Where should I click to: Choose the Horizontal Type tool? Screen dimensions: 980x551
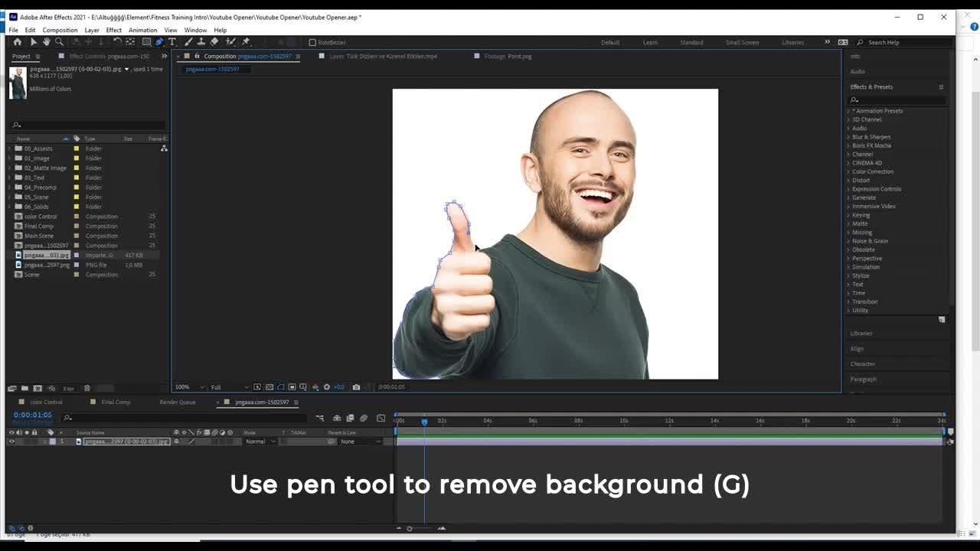[x=172, y=42]
